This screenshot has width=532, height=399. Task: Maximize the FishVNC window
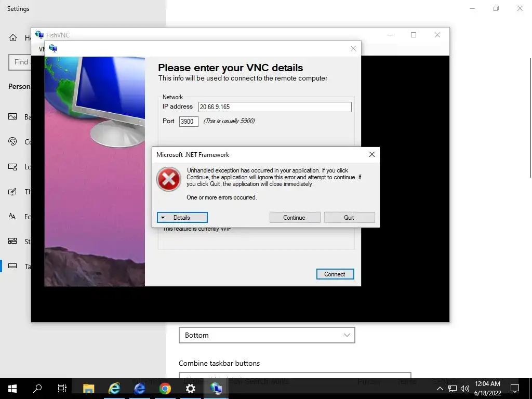[x=414, y=35]
